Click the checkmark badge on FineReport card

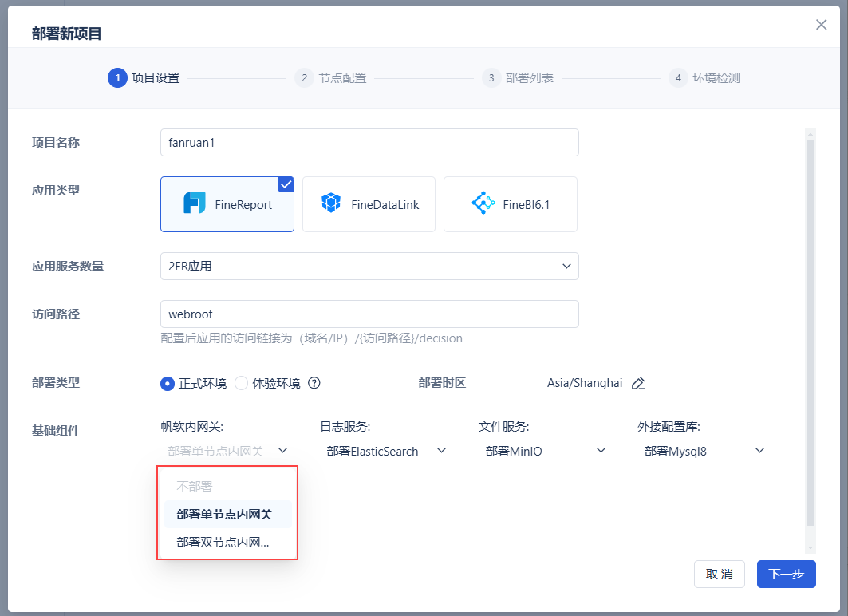point(286,184)
